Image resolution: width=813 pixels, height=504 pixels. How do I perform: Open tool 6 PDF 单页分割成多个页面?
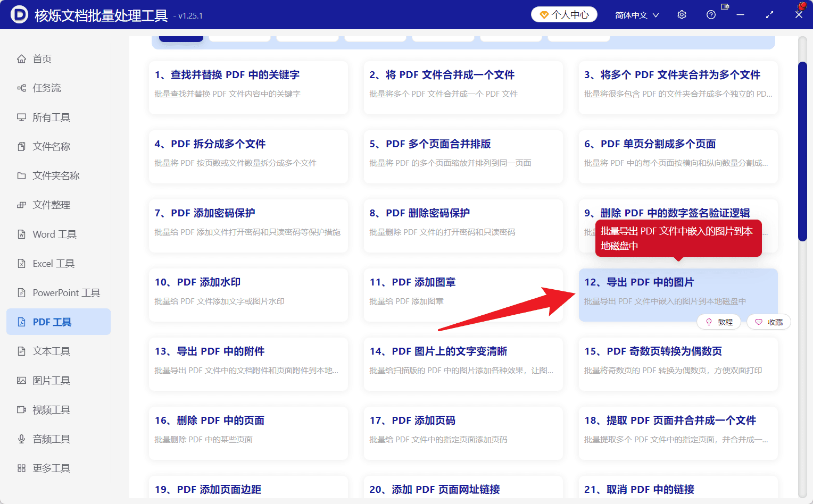(678, 157)
